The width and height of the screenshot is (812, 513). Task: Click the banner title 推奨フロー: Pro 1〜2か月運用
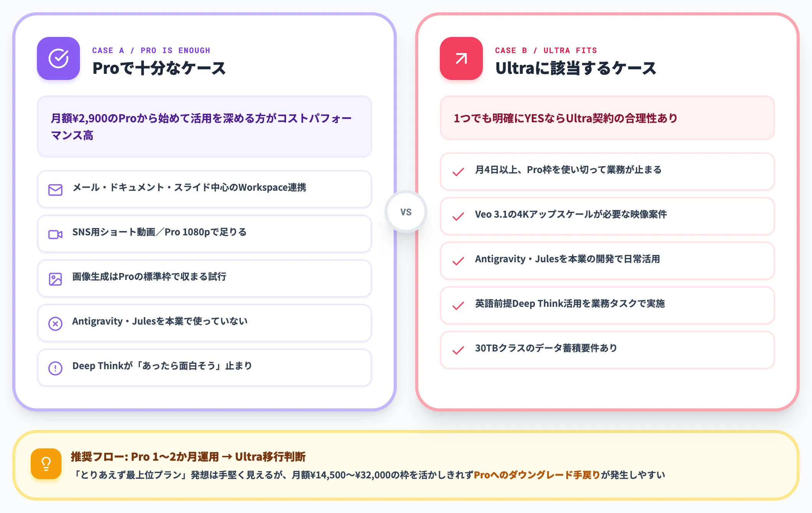click(188, 457)
